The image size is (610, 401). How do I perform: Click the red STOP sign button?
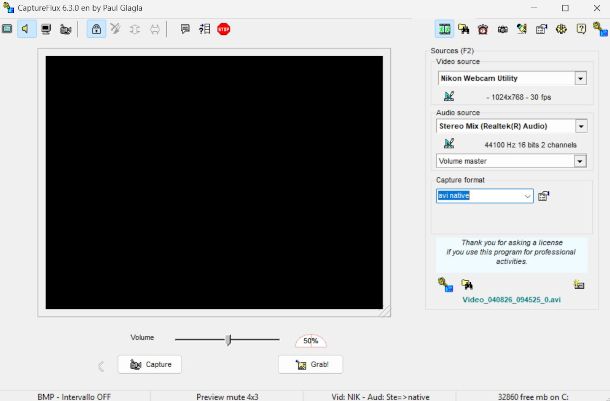tap(224, 29)
